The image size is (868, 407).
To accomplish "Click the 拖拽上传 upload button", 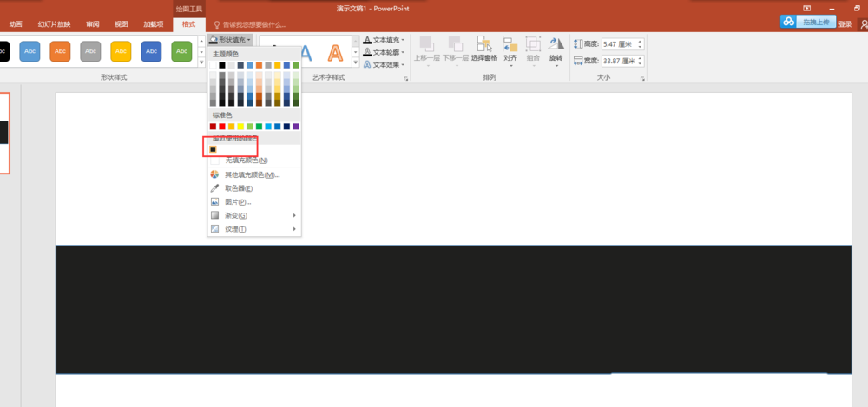I will click(x=816, y=22).
